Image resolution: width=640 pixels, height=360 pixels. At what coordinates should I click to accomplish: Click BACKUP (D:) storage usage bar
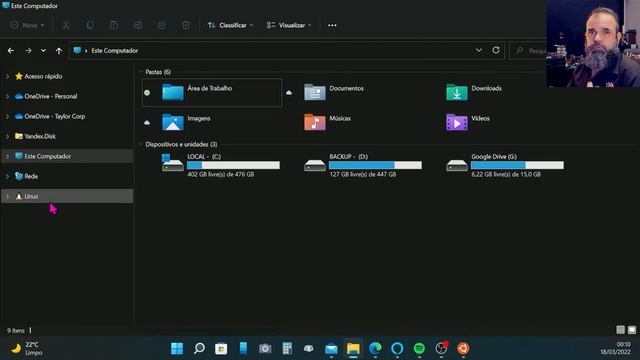[x=376, y=165]
